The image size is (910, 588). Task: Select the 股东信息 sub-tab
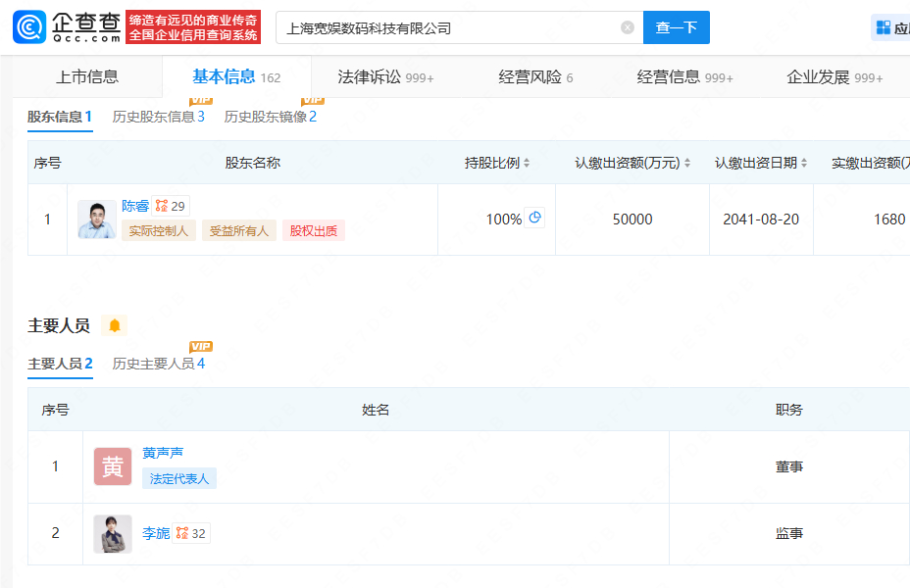tap(60, 117)
